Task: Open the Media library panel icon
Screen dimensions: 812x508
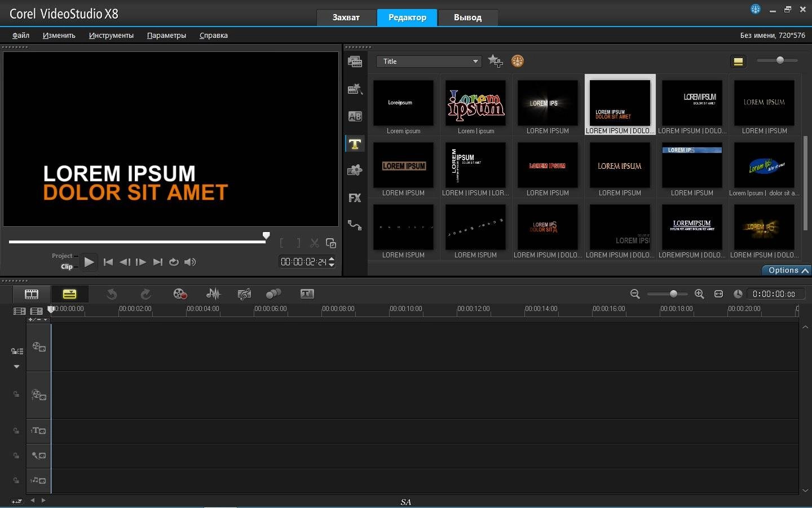Action: (355, 62)
